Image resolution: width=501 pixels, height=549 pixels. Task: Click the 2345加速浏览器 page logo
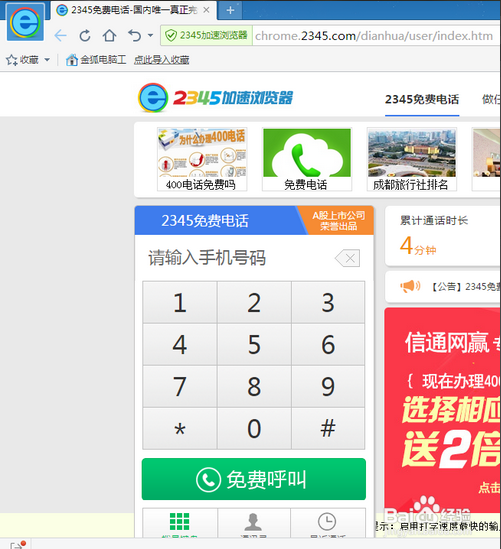216,98
